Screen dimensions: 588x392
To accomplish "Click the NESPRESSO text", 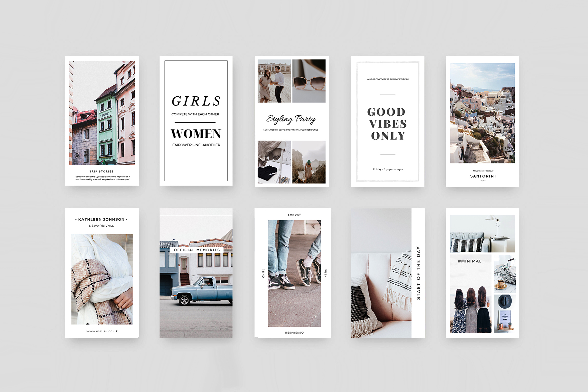I will click(294, 333).
